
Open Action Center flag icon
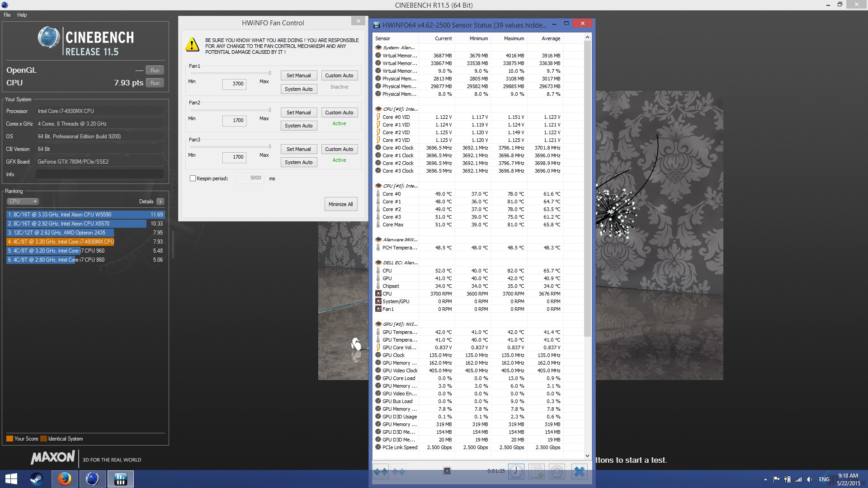776,479
